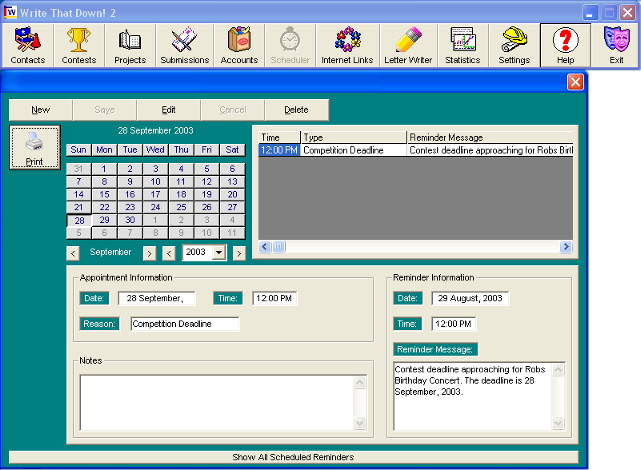This screenshot has width=641, height=470.
Task: Click the app icon in title bar
Action: click(10, 12)
